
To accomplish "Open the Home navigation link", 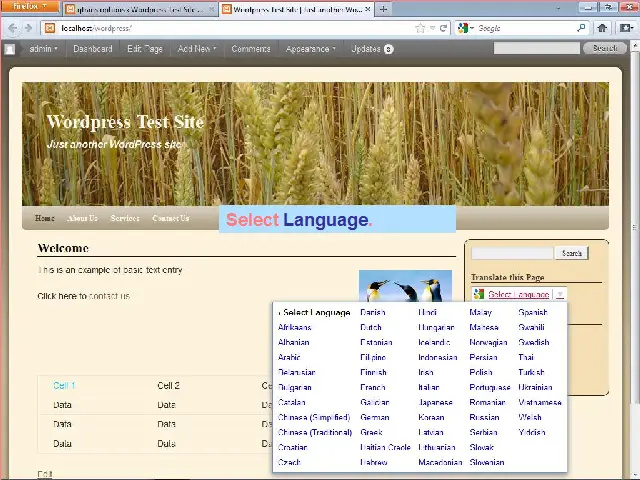I will tap(44, 218).
